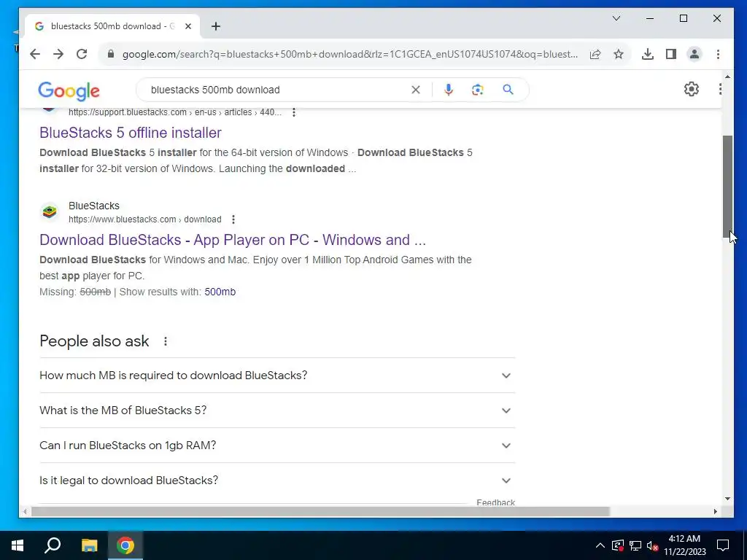Close the bluestacks 500mb download tab
747x560 pixels.
pos(188,26)
